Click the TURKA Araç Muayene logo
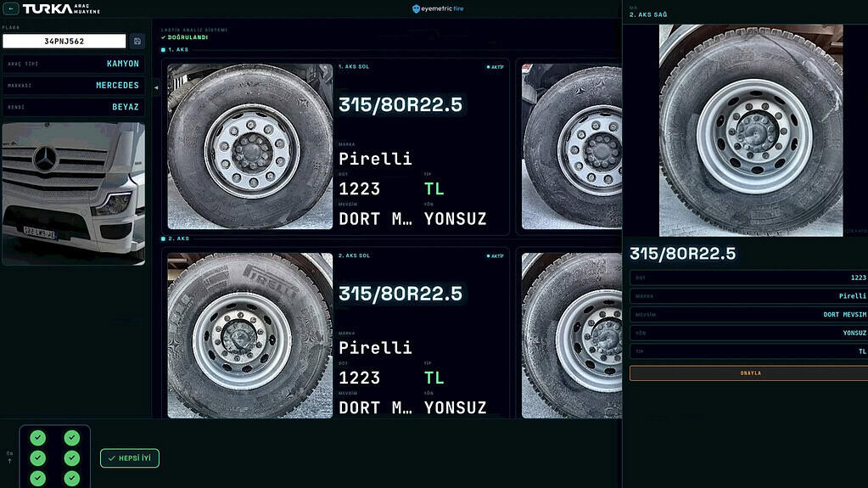868x488 pixels. click(61, 8)
